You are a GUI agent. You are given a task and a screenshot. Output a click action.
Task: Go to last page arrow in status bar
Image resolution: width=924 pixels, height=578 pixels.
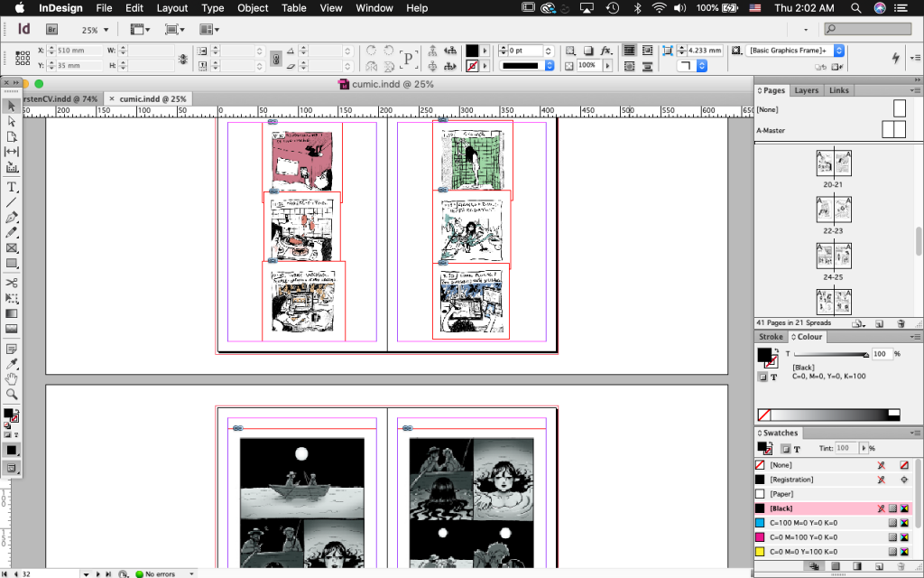[108, 573]
